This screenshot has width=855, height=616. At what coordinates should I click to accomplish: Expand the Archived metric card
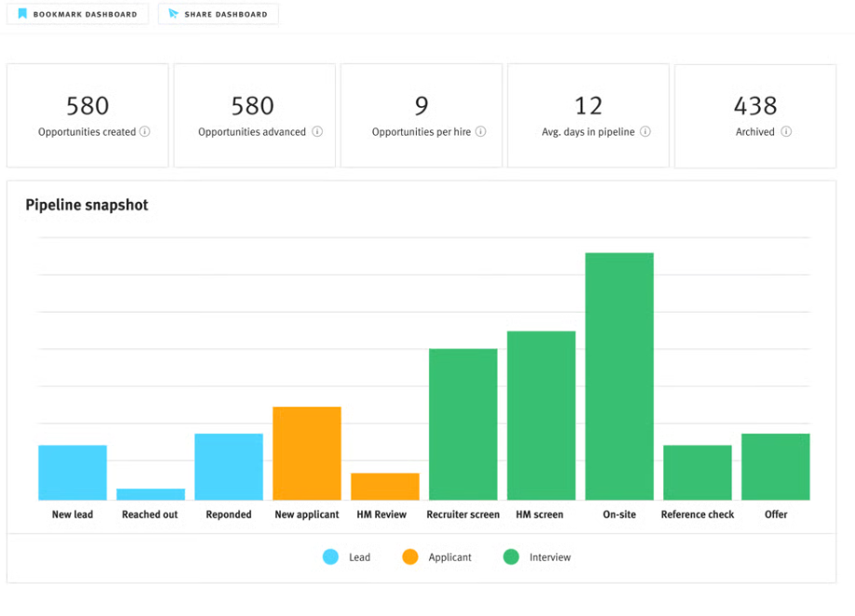coord(755,114)
